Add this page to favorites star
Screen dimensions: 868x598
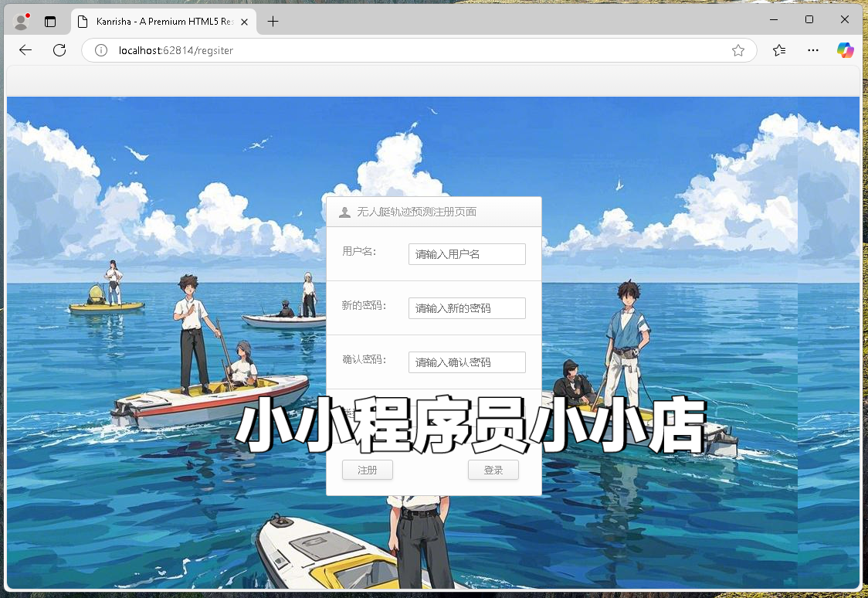[x=738, y=50]
